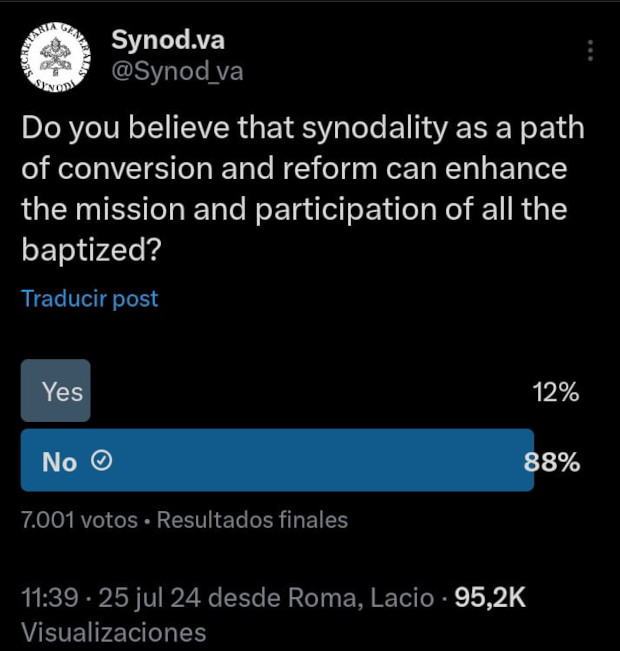
Task: Click the Traducir post link
Action: tap(90, 298)
